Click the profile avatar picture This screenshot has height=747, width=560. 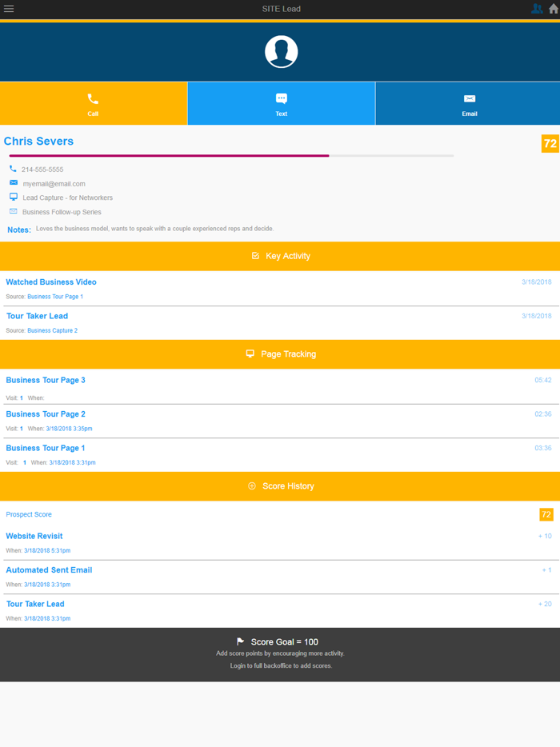click(x=281, y=51)
